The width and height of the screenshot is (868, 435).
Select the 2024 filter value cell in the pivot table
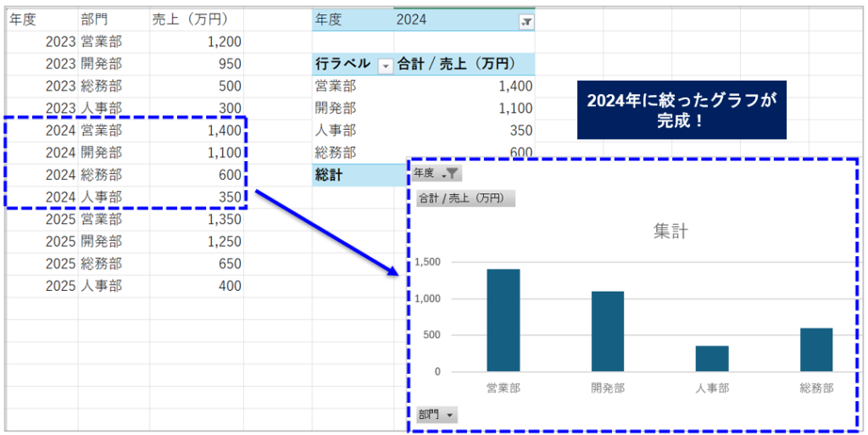[x=464, y=20]
